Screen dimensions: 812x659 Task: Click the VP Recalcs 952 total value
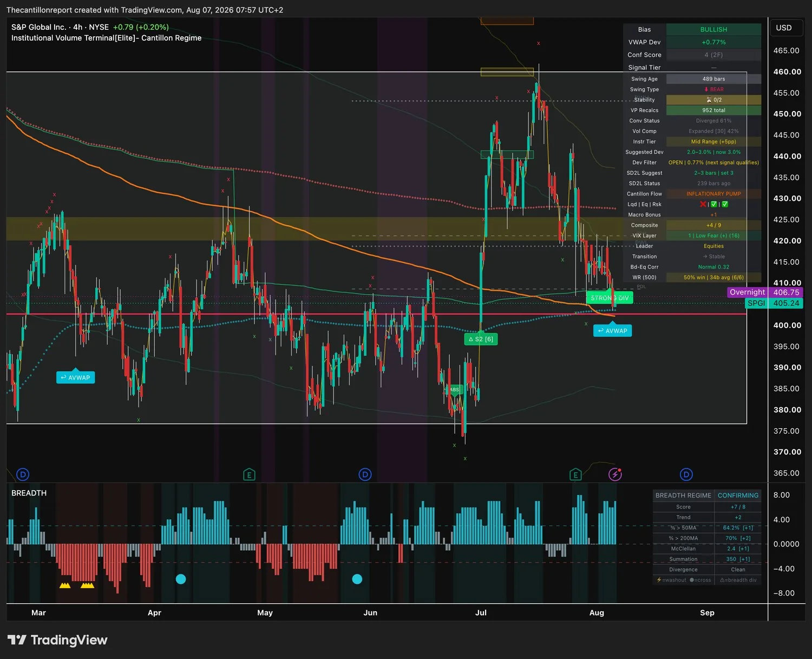click(713, 110)
